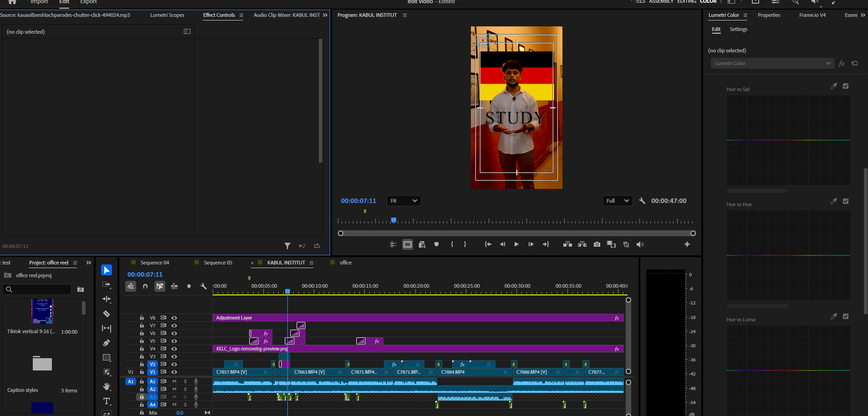Uncheck the Hue vs Hue checkbox
The width and height of the screenshot is (868, 416).
[x=846, y=201]
